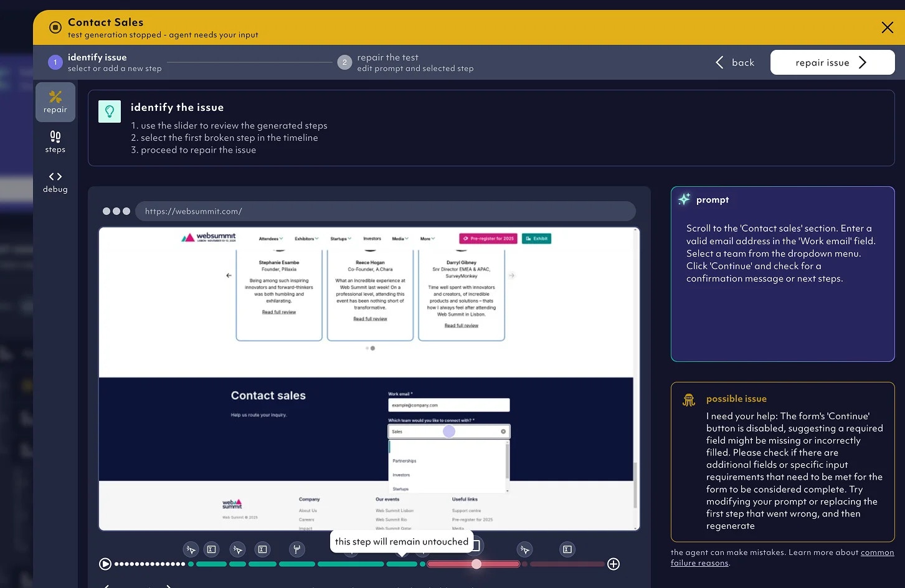
Task: Click the Work email input field
Action: point(449,405)
